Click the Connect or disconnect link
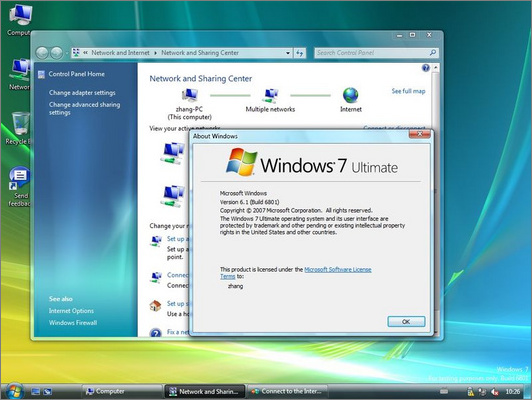 coord(394,128)
